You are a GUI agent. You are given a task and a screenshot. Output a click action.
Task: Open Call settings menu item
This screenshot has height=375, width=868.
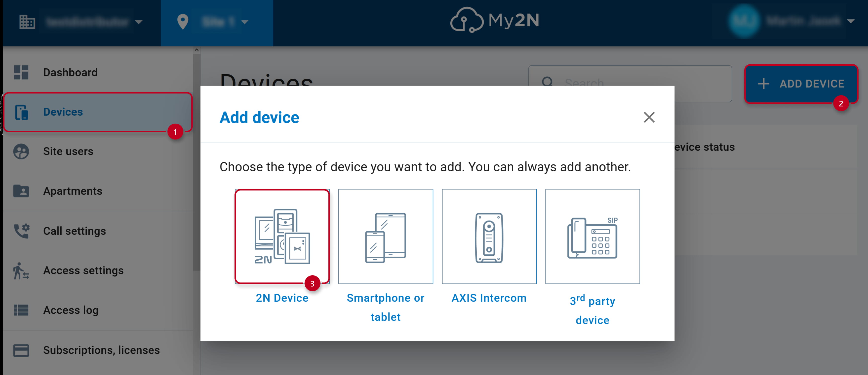coord(98,231)
